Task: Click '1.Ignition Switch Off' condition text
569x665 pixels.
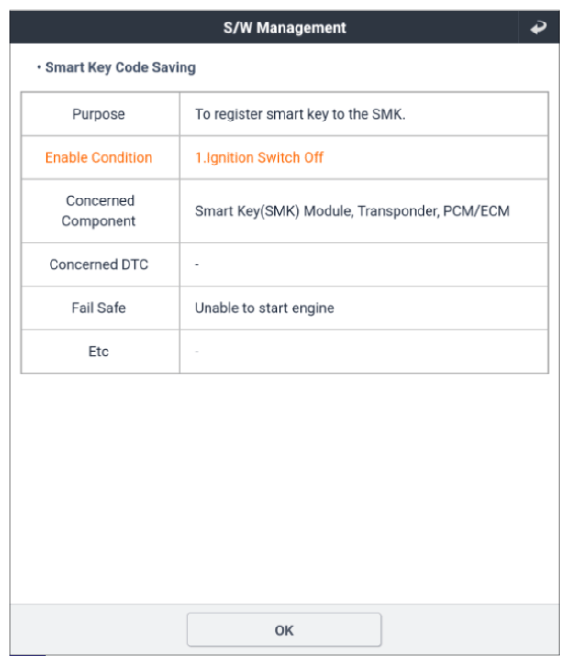Action: tap(259, 158)
